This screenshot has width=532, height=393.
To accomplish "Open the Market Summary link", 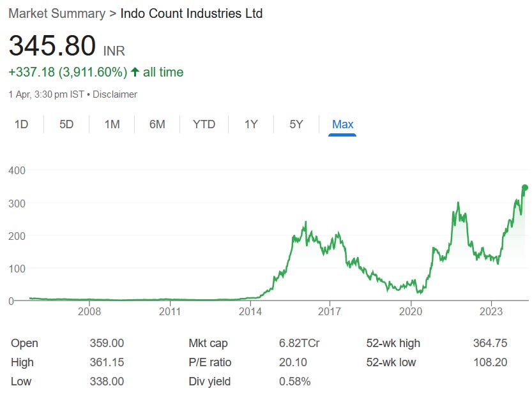I will pos(57,13).
